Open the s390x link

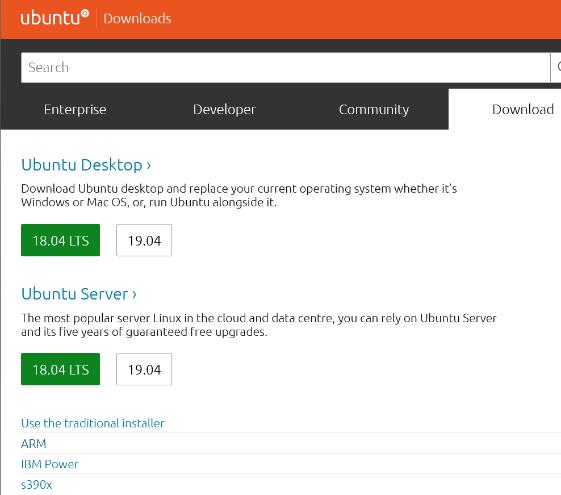(x=36, y=485)
